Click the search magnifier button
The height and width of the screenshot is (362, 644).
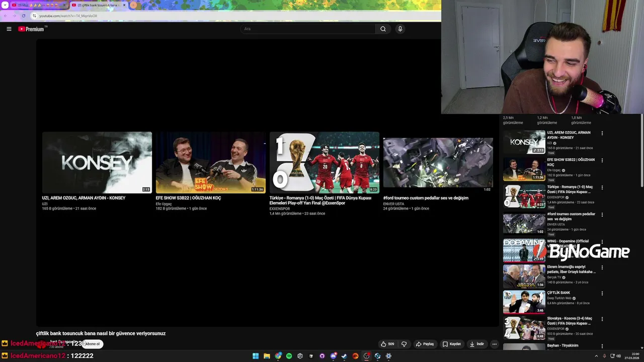click(x=383, y=29)
